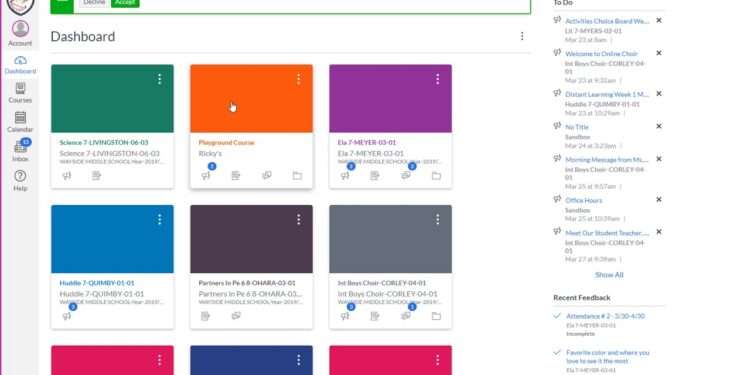Click the Show All link under To Do
This screenshot has height=375, width=750.
[x=609, y=275]
